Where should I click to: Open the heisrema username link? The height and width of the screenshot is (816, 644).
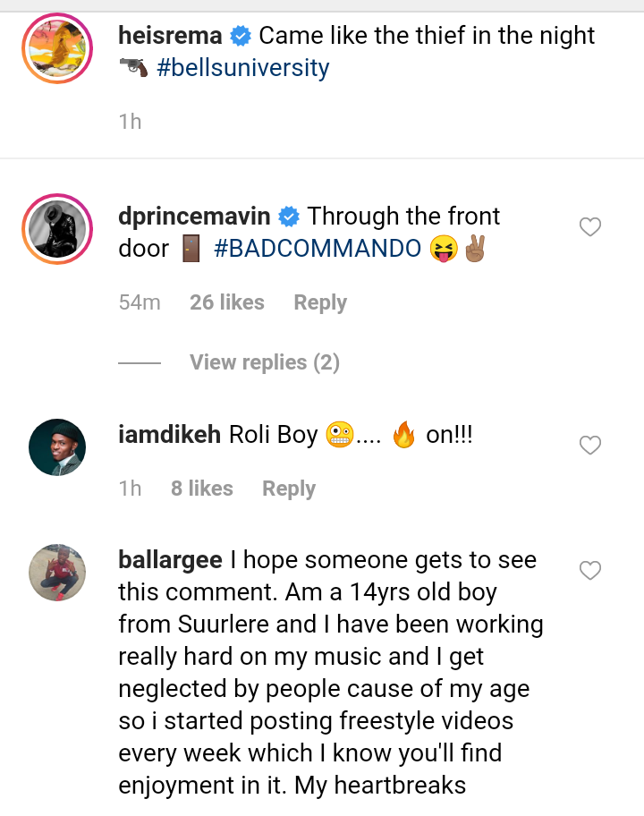pos(170,36)
